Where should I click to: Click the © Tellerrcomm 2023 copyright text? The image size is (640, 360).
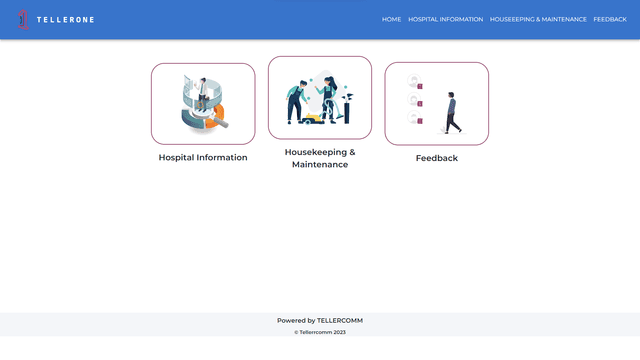pyautogui.click(x=320, y=332)
